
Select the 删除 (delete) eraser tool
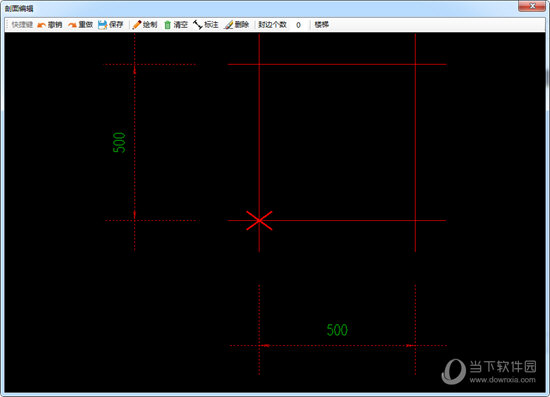(x=236, y=25)
